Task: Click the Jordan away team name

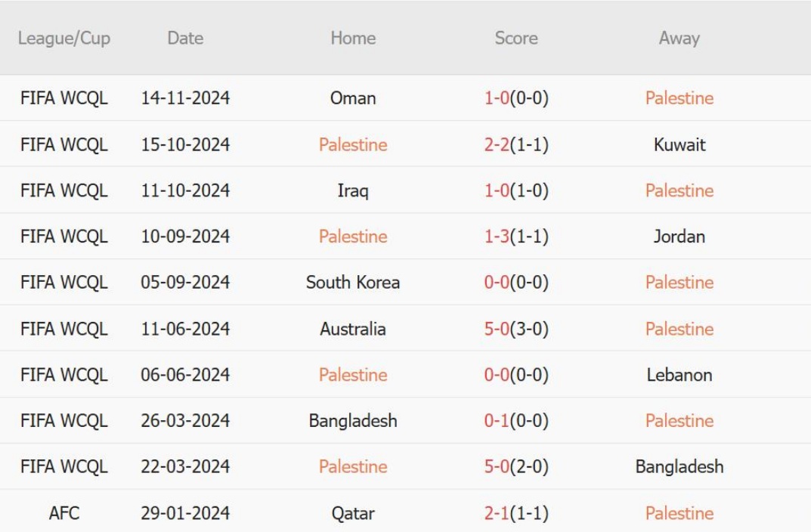Action: (x=679, y=237)
